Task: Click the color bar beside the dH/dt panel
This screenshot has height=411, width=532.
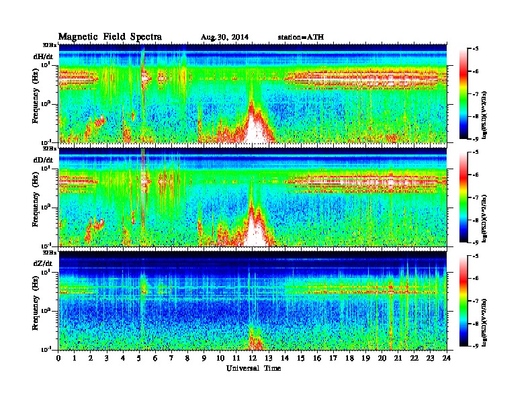Action: (x=463, y=94)
